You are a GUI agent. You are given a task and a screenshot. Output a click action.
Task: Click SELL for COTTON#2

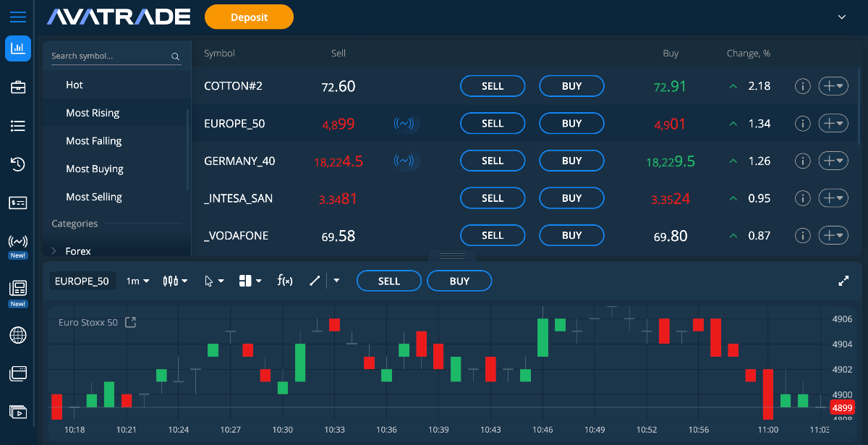pyautogui.click(x=493, y=86)
